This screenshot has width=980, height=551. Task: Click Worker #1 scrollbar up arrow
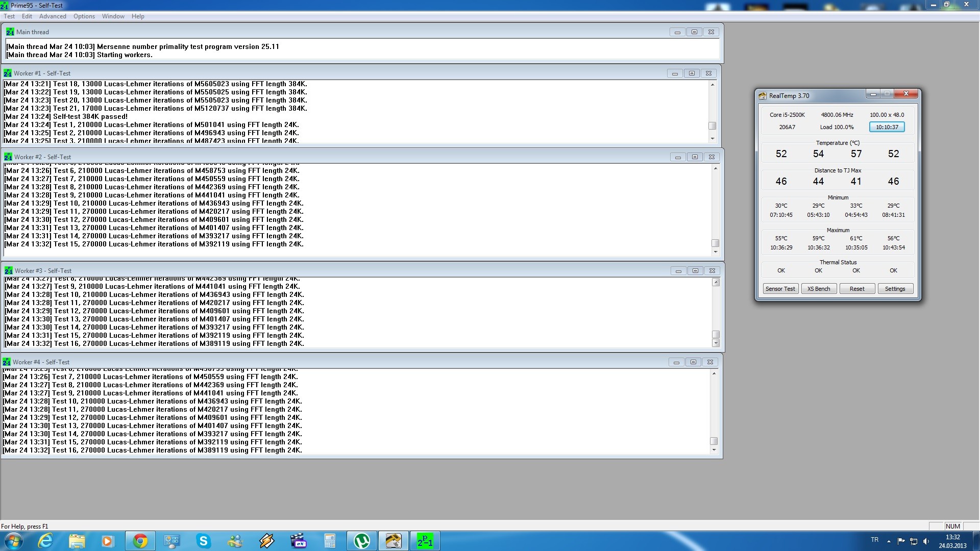(x=712, y=85)
